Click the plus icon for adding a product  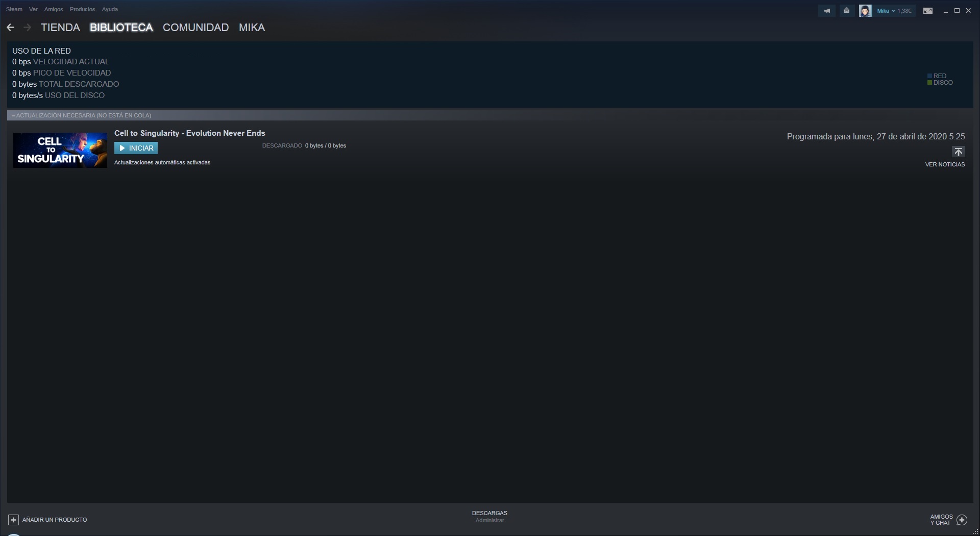tap(14, 520)
